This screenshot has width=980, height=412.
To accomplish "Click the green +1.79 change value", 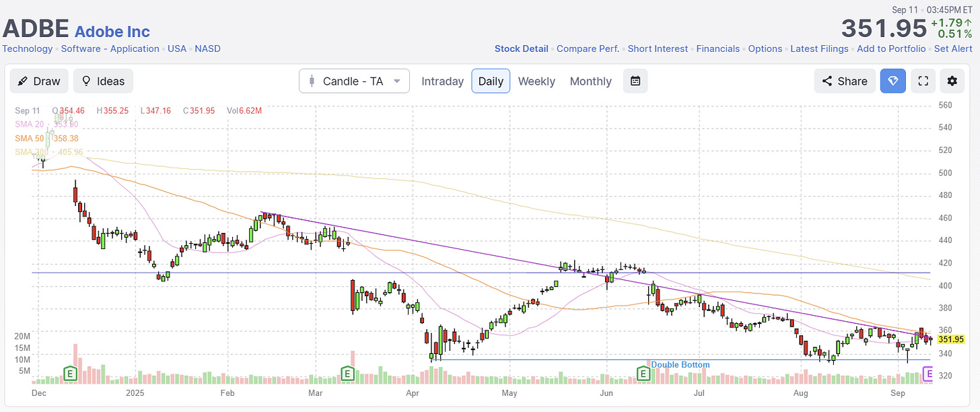I will coord(952,23).
